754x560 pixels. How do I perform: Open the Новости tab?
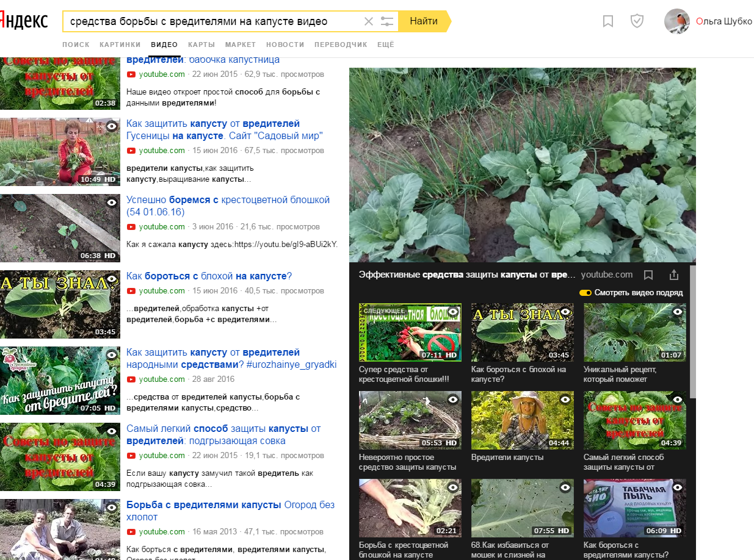[x=285, y=45]
